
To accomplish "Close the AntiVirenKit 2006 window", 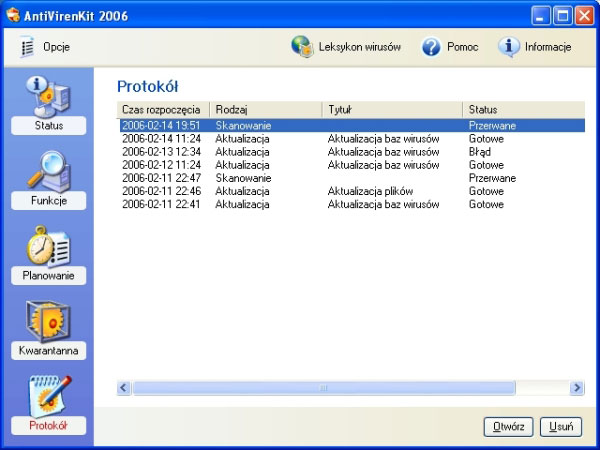I will pos(584,16).
